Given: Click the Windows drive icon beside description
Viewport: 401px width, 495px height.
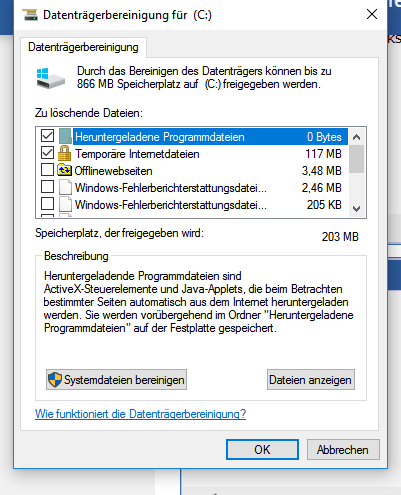Looking at the screenshot, I should coord(51,78).
